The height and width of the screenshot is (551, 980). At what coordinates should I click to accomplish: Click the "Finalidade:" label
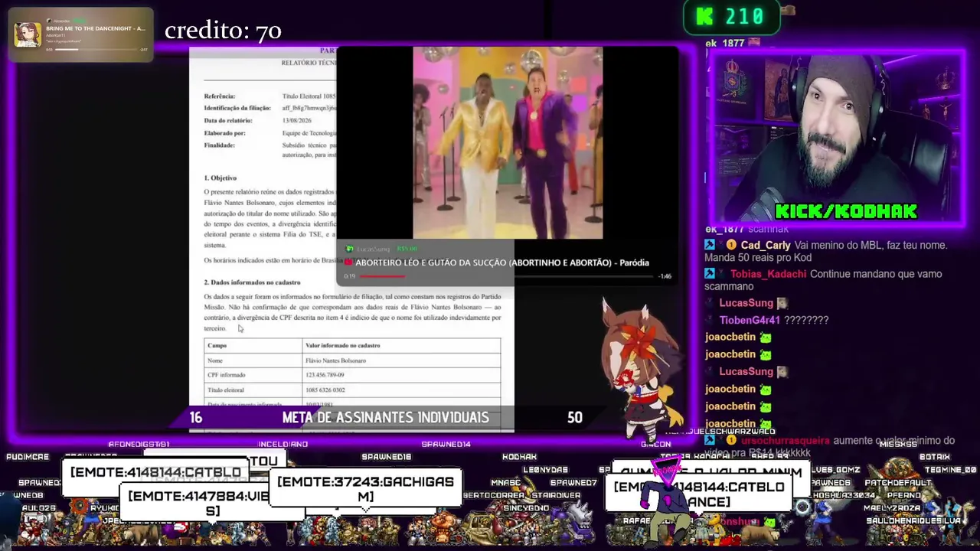pyautogui.click(x=219, y=145)
